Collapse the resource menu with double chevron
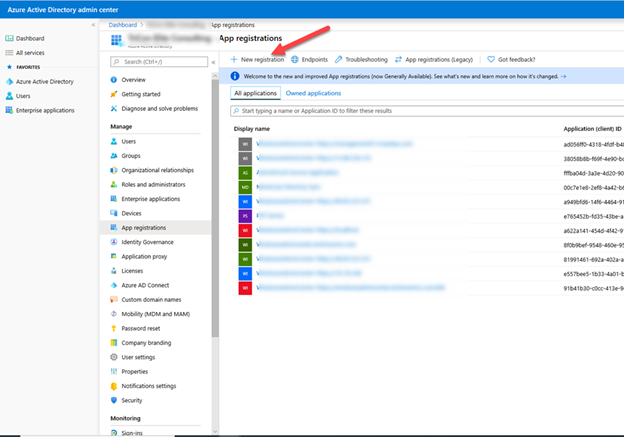Screen dimensions: 624x437 pyautogui.click(x=213, y=62)
